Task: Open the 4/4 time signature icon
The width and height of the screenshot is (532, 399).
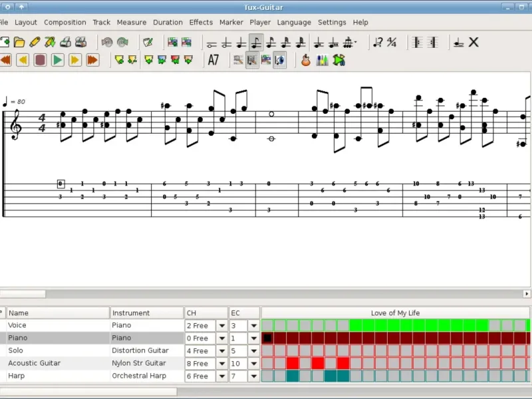Action: pyautogui.click(x=392, y=43)
